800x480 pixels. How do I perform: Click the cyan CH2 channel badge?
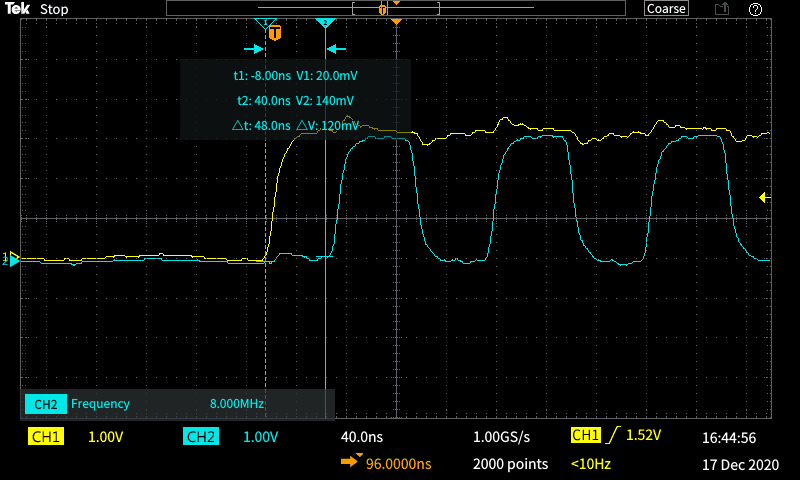(x=201, y=437)
